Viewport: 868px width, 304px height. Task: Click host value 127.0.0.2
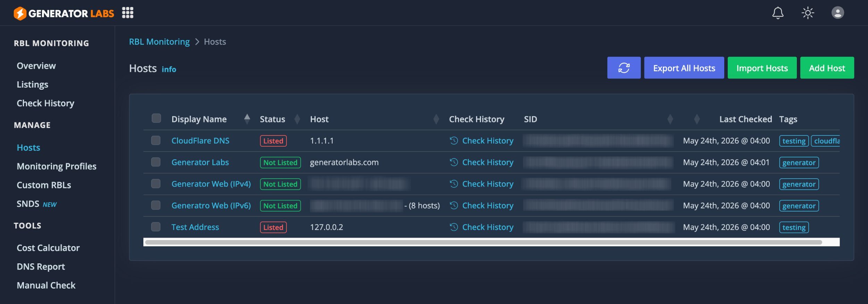pos(326,227)
